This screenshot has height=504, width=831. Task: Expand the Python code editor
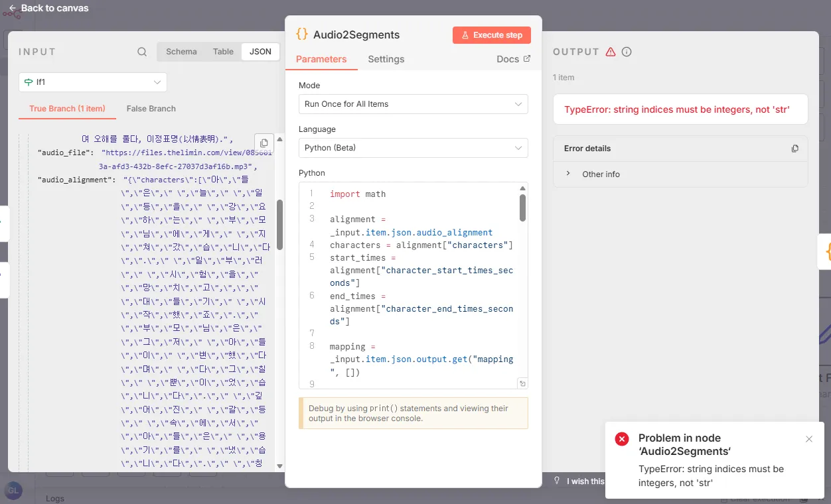pyautogui.click(x=522, y=383)
